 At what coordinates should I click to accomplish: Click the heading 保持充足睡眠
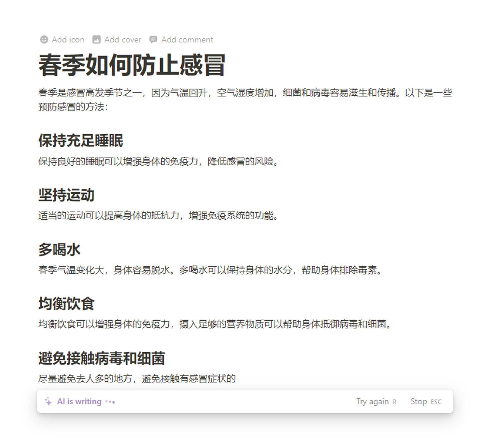pyautogui.click(x=81, y=141)
